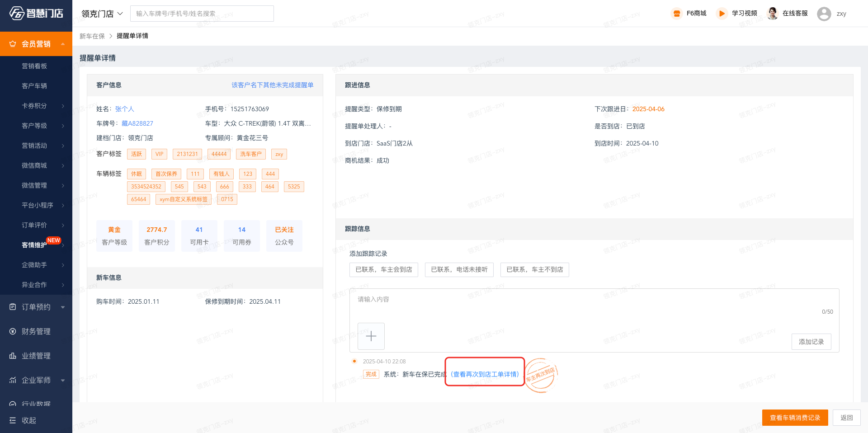Click the 业绩管理 bar chart icon
The image size is (868, 433).
coord(13,356)
